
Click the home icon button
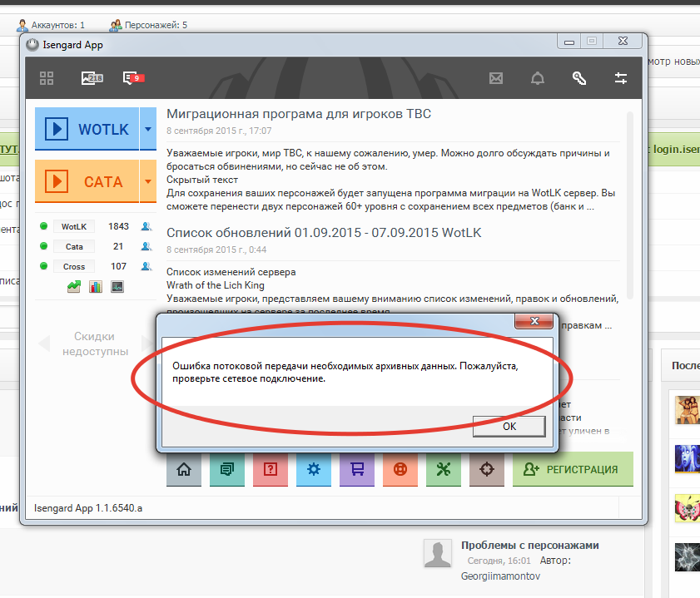pos(184,469)
